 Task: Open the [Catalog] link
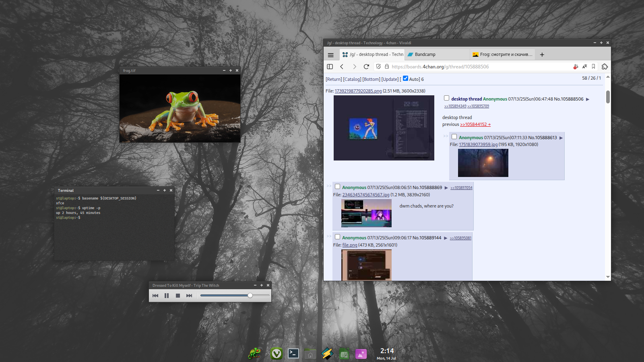coord(352,80)
